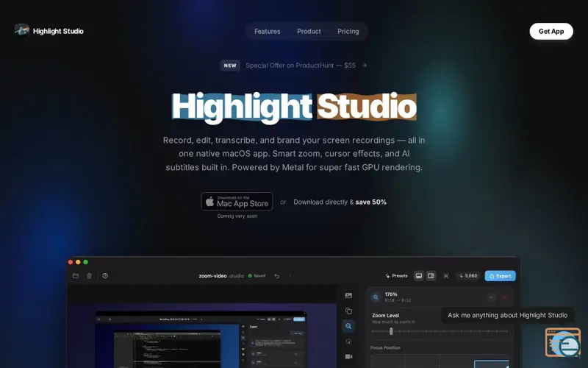Open Presets in the app toolbar
This screenshot has width=588, height=368.
pyautogui.click(x=396, y=276)
